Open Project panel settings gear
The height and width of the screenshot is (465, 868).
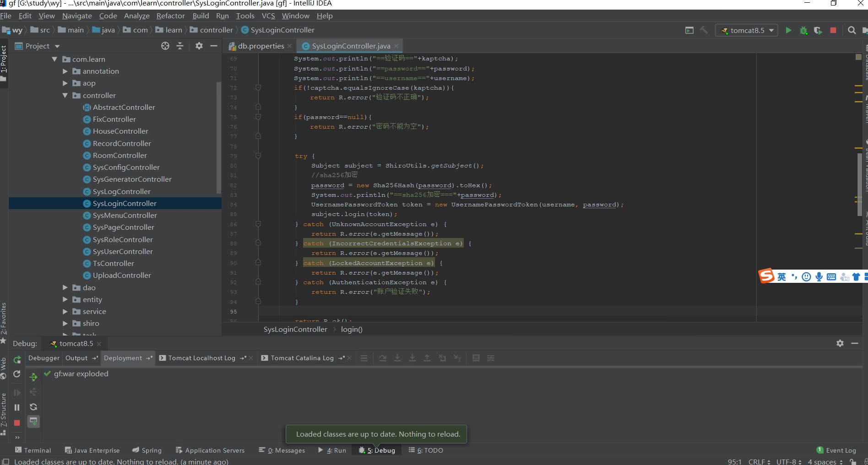(x=199, y=46)
